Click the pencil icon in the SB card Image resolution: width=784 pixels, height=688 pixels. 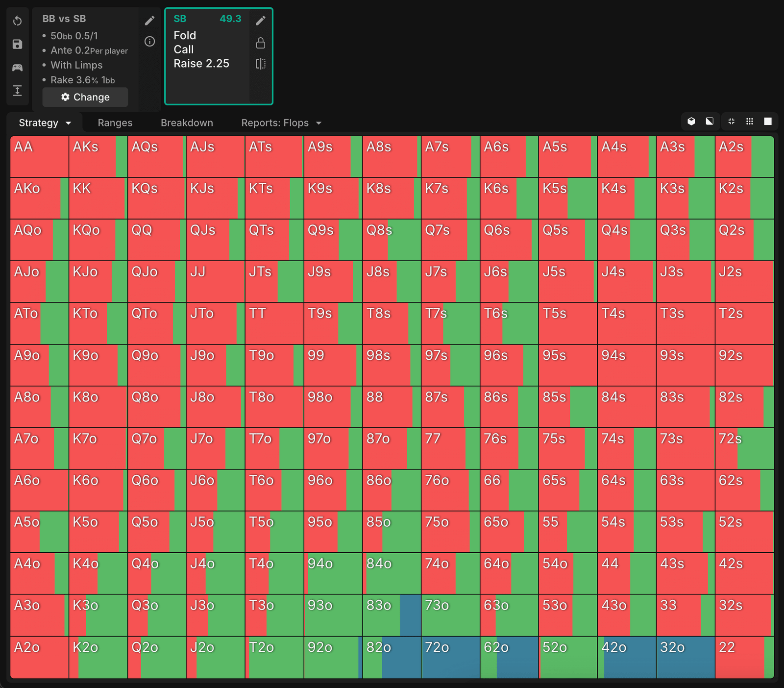coord(261,21)
